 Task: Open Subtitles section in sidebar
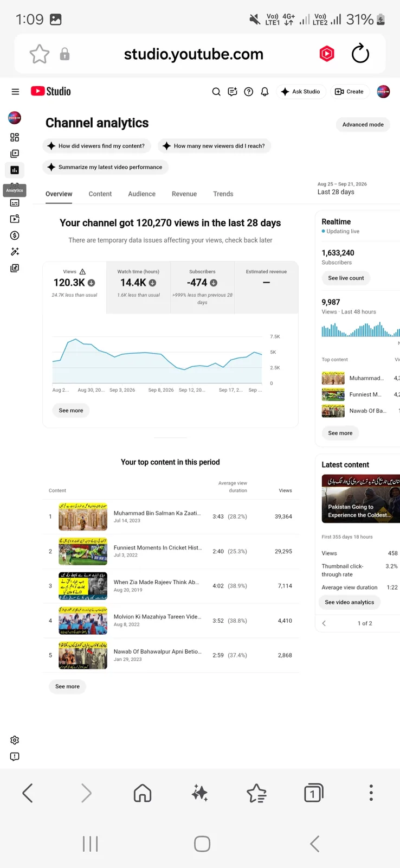click(x=15, y=203)
